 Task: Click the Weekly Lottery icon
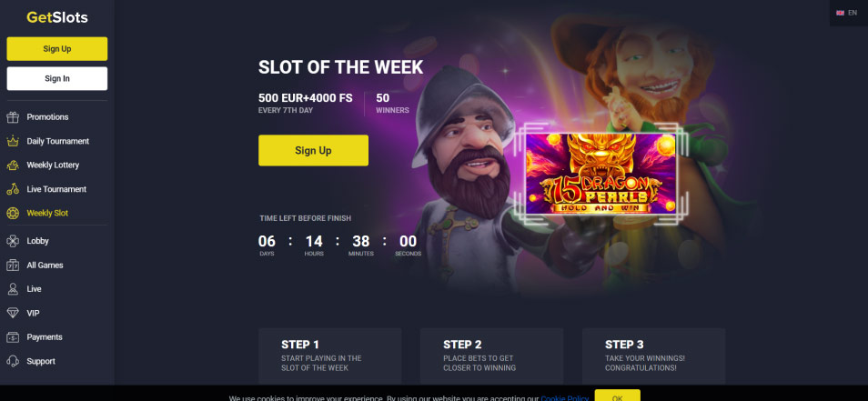[13, 165]
